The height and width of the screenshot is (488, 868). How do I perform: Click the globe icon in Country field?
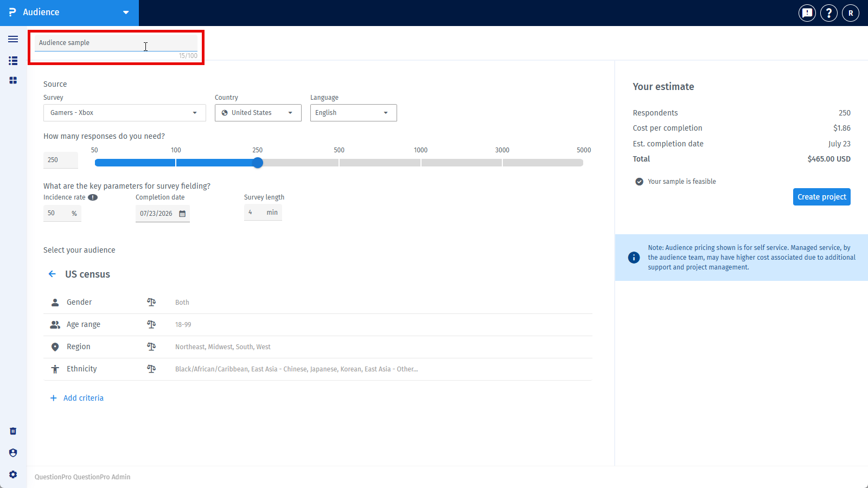point(225,113)
